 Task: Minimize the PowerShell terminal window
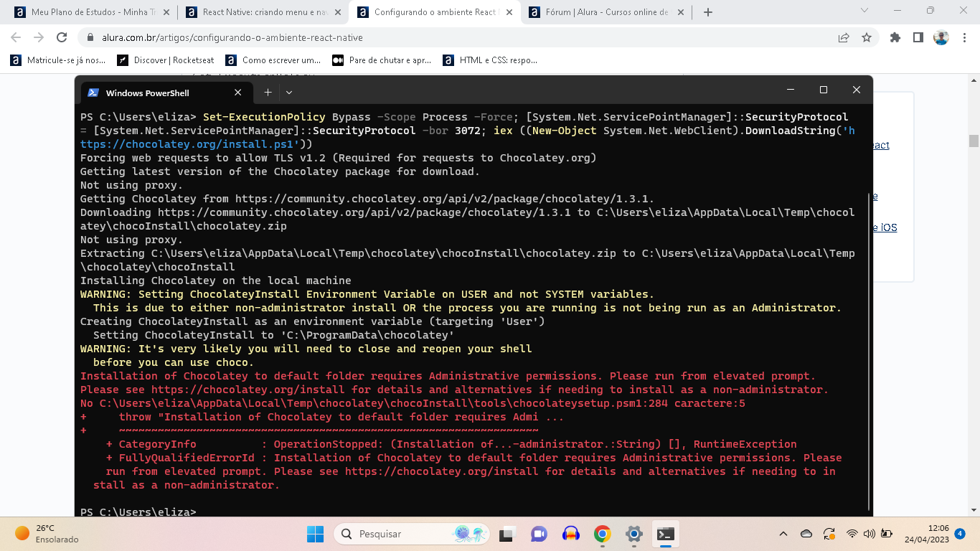(791, 90)
